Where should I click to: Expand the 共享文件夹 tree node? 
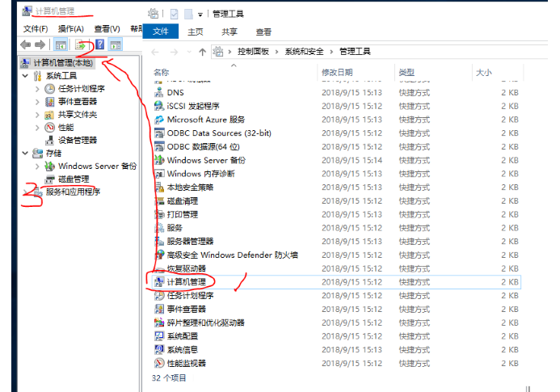(x=37, y=115)
